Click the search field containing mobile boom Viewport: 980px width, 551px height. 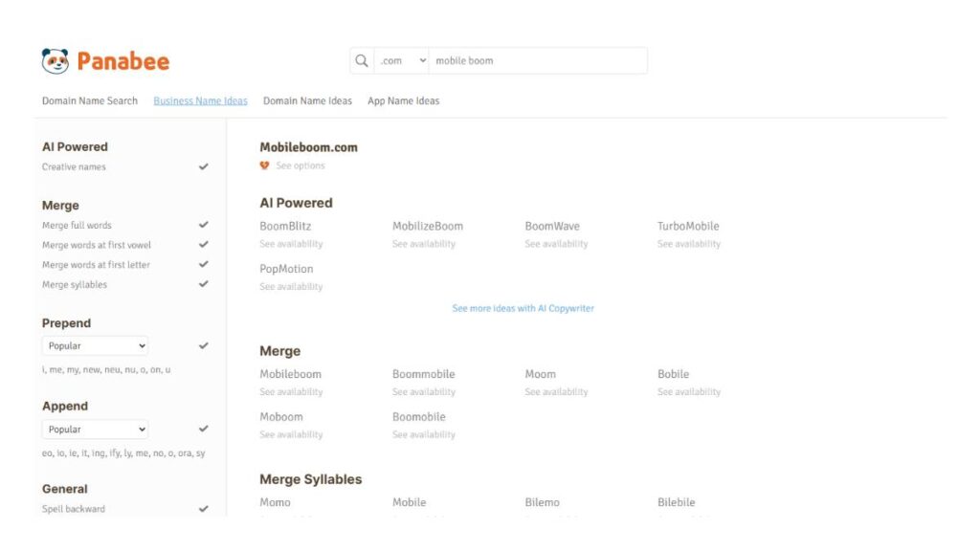click(538, 60)
